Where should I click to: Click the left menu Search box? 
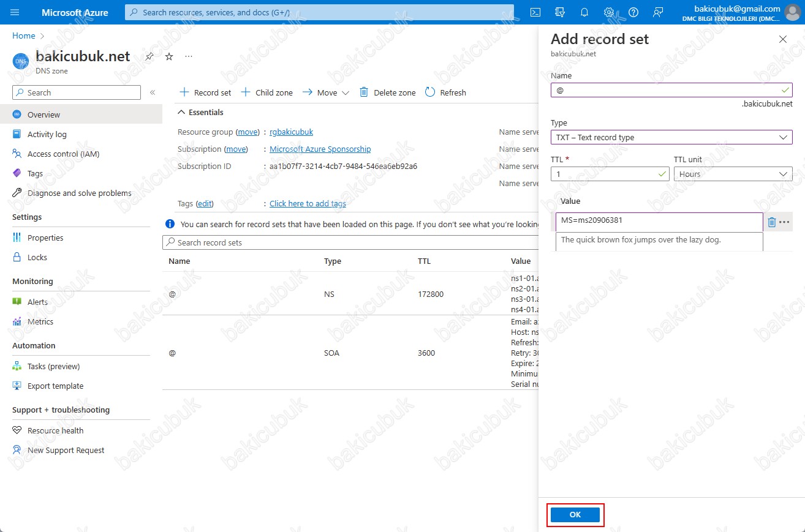pyautogui.click(x=77, y=92)
